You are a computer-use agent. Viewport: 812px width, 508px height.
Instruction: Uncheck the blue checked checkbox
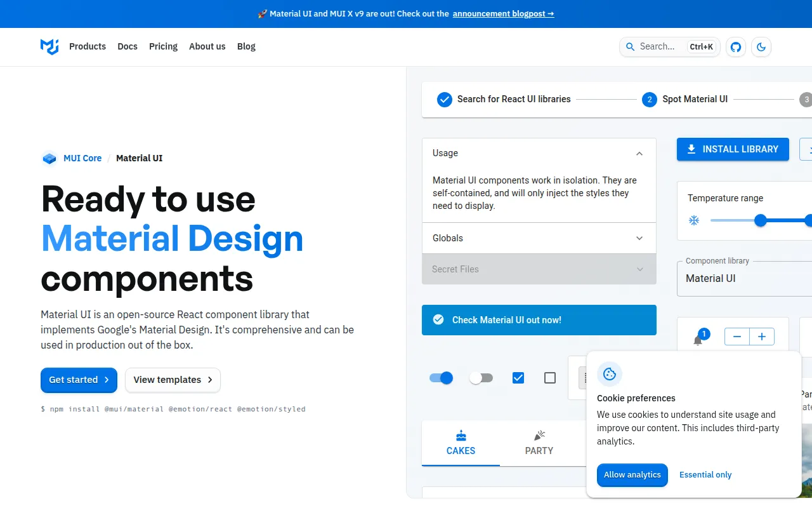(x=518, y=378)
